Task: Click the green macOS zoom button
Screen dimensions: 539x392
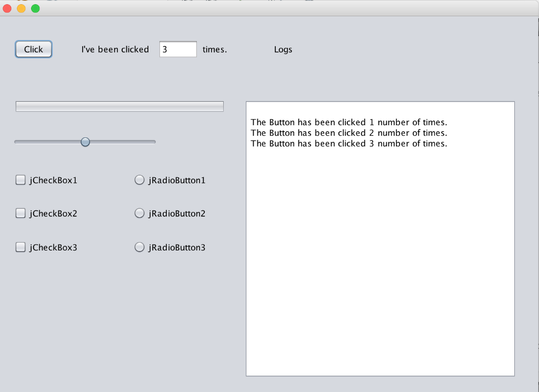Action: (x=35, y=8)
